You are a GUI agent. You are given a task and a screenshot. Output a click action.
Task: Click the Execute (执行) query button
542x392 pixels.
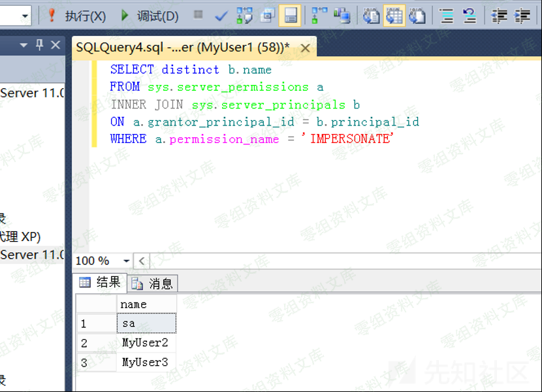77,16
